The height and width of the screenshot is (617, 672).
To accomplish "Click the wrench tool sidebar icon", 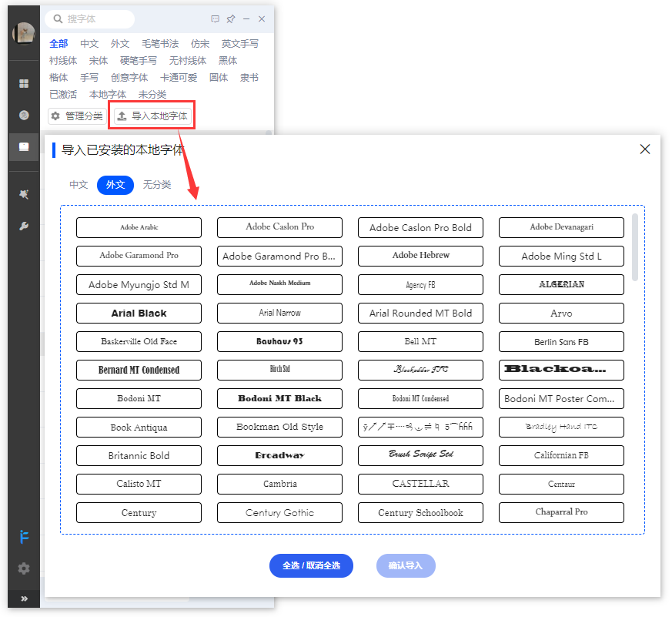I will pyautogui.click(x=24, y=226).
